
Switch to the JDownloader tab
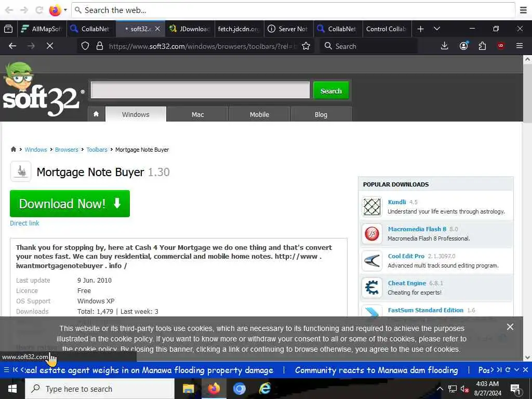coord(190,29)
